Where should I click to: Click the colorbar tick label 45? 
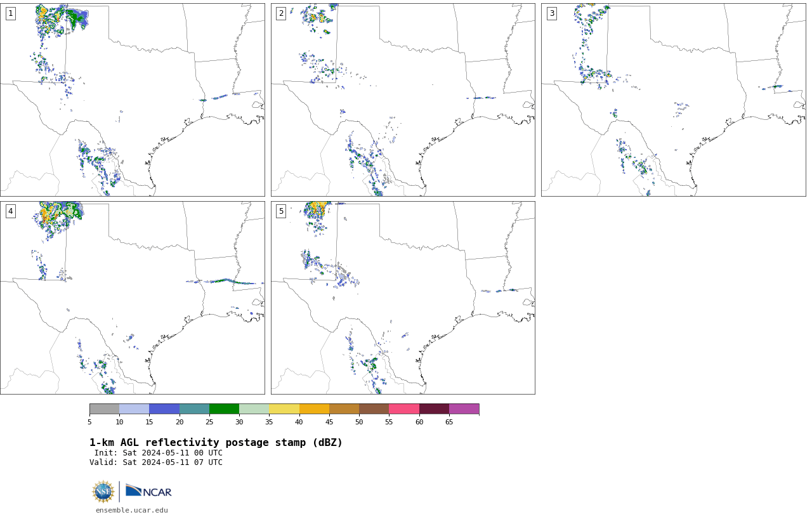click(x=329, y=422)
